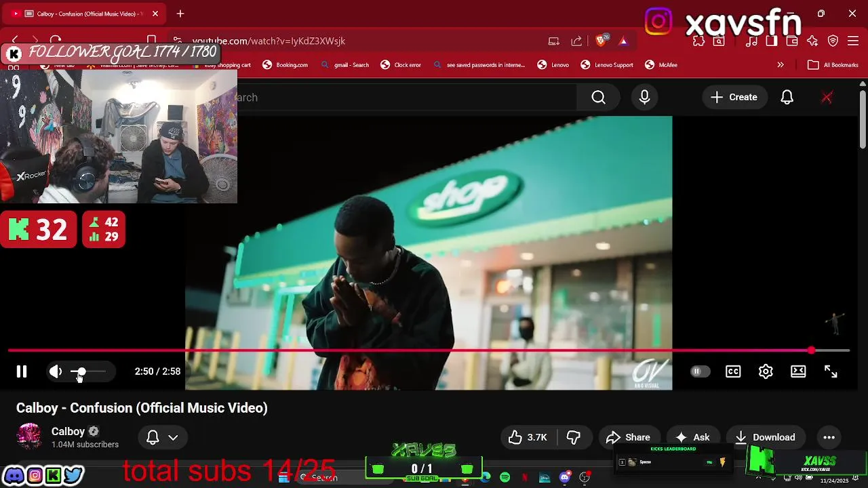Select the Calboy - Confusion browser tab
Screen dimensions: 868x488
coord(84,14)
